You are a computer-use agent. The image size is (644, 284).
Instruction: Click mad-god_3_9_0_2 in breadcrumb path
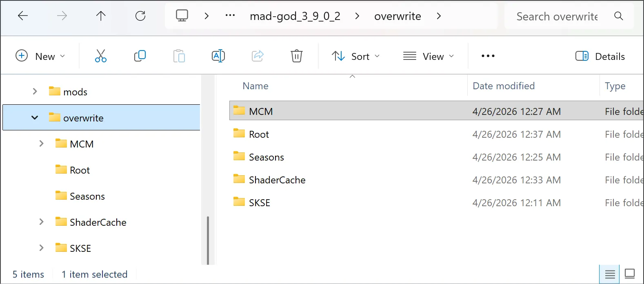295,16
